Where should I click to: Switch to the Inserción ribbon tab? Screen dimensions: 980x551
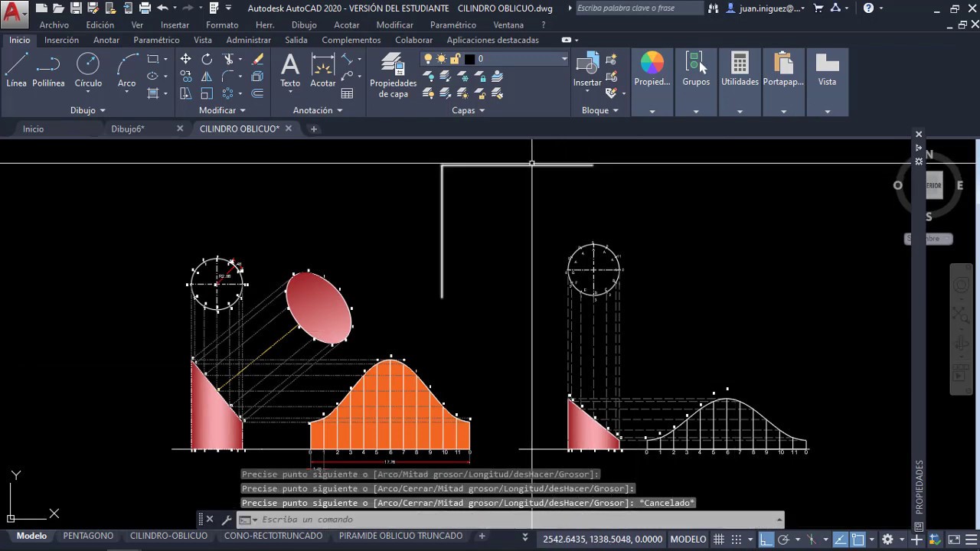62,40
